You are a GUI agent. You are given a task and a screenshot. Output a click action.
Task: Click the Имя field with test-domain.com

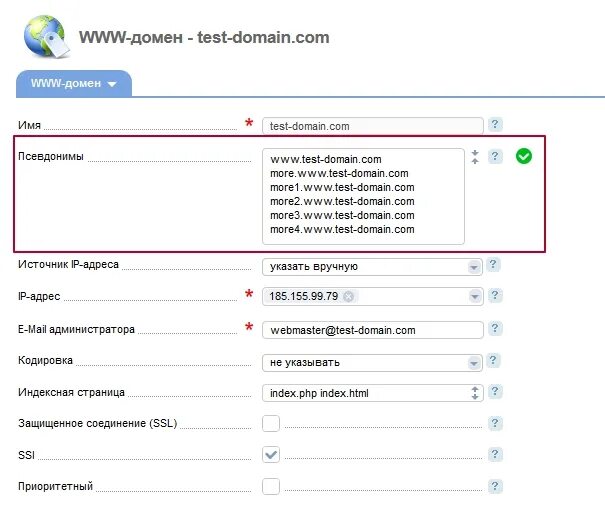tap(373, 126)
